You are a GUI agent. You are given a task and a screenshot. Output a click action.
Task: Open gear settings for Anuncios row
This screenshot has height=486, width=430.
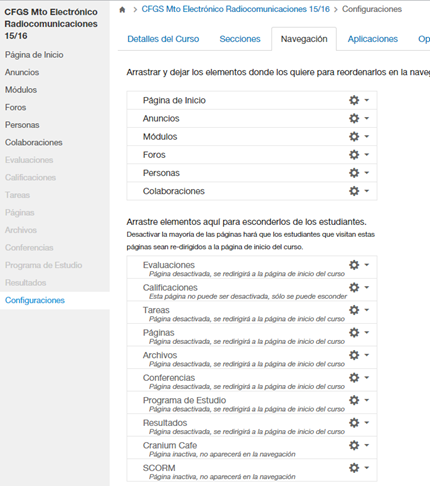click(354, 118)
